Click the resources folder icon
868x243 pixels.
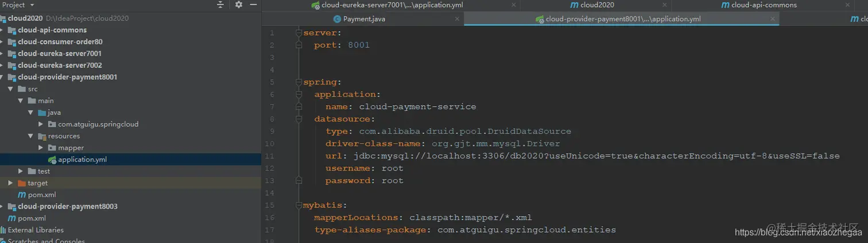coord(42,136)
